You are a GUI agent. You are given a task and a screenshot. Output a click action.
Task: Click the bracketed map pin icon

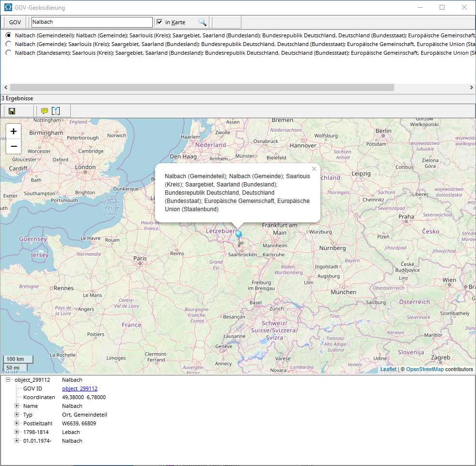(56, 111)
